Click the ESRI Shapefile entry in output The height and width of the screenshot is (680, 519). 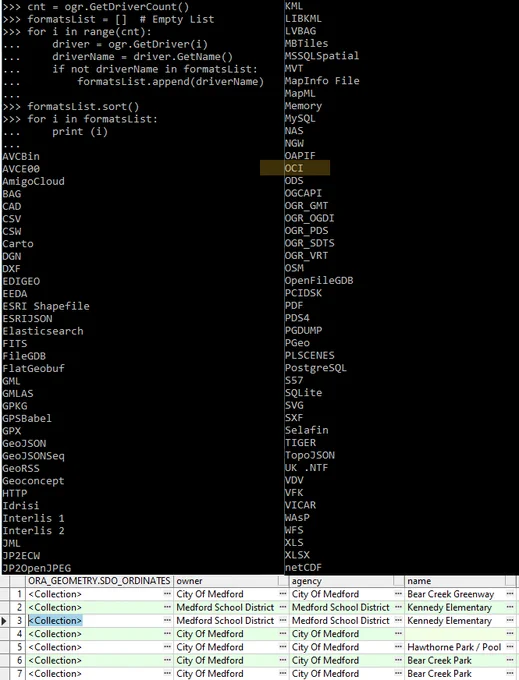[46, 306]
